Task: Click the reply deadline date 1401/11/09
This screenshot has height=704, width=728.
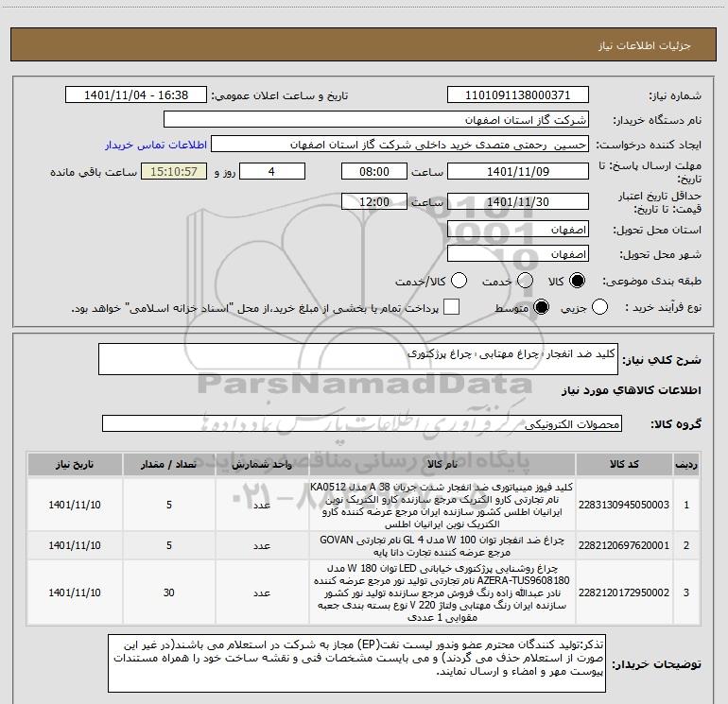Action: 518,171
